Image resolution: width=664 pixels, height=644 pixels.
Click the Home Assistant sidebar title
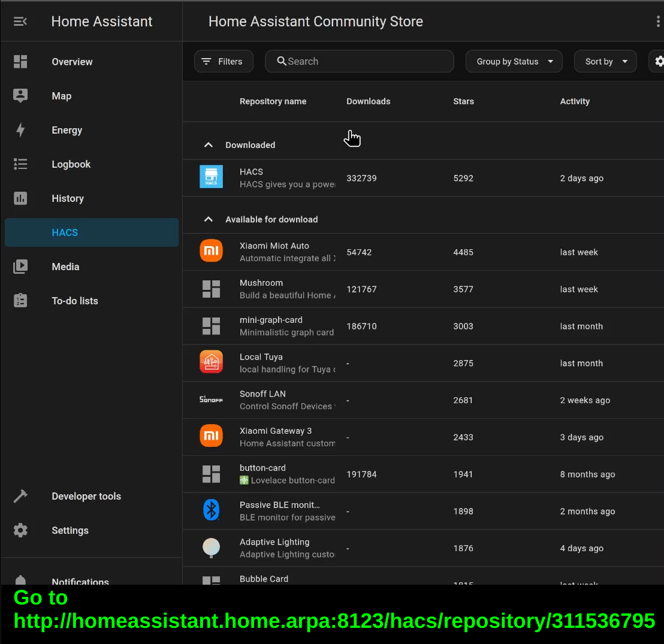(102, 21)
